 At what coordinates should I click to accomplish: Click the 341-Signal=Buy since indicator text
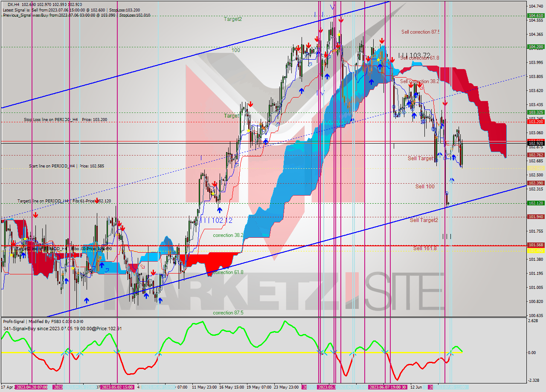click(x=62, y=329)
